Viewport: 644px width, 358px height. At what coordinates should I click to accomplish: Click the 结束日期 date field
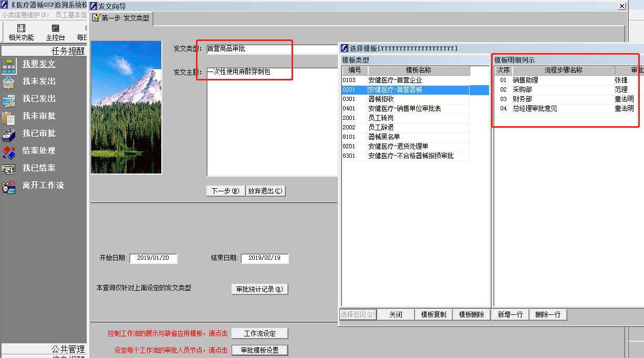click(264, 258)
